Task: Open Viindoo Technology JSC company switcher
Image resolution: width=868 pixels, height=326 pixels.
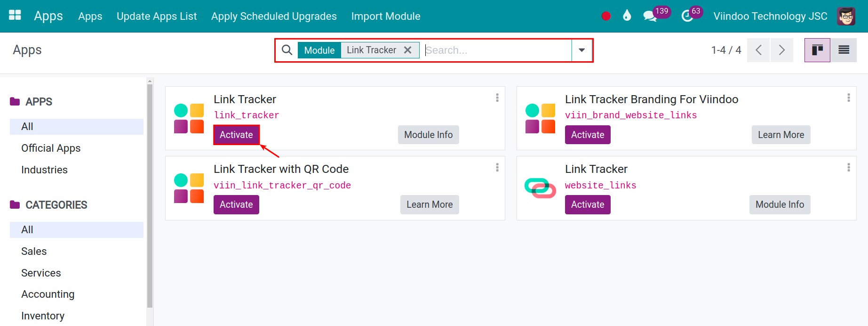Action: (x=770, y=16)
